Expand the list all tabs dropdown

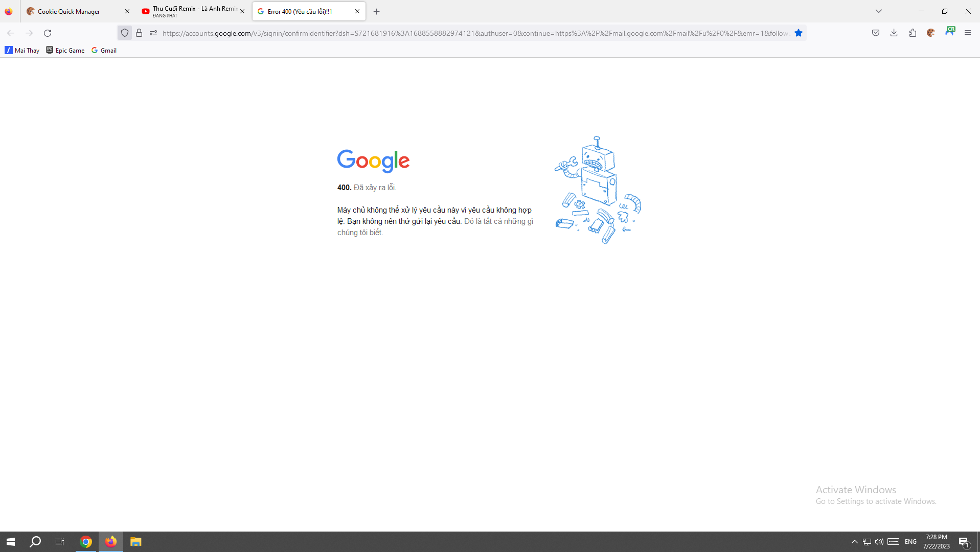[879, 11]
